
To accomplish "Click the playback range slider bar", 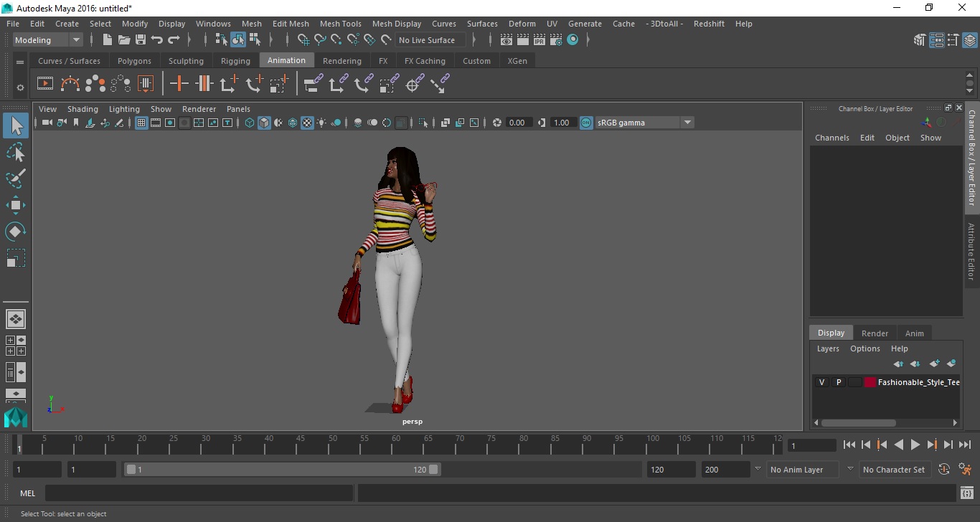I will pyautogui.click(x=282, y=470).
